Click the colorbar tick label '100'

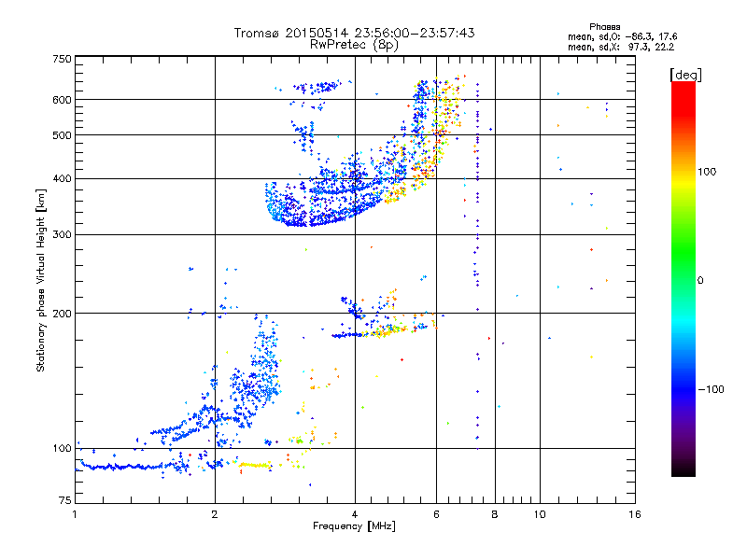(x=707, y=172)
